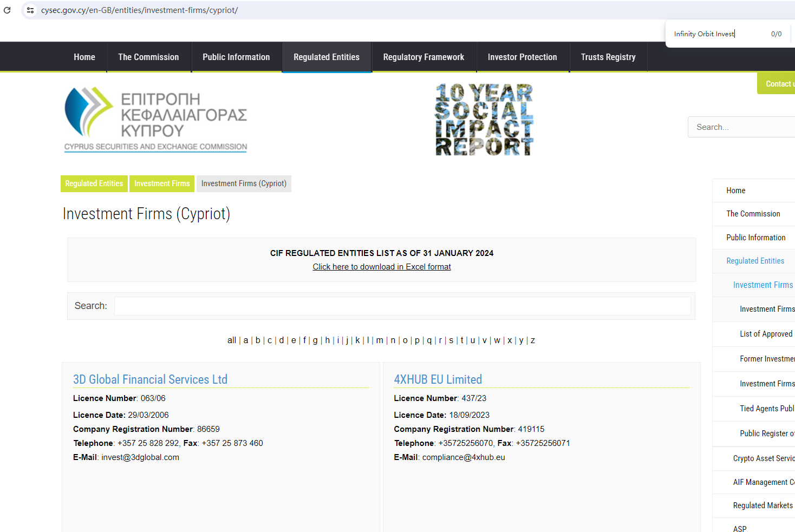Click the Regulated Entities breadcrumb

click(x=94, y=183)
